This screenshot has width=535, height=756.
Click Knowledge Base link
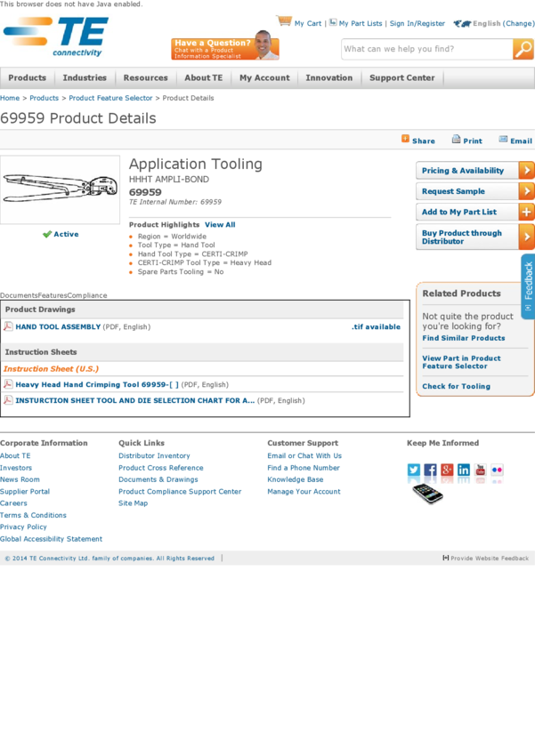296,479
